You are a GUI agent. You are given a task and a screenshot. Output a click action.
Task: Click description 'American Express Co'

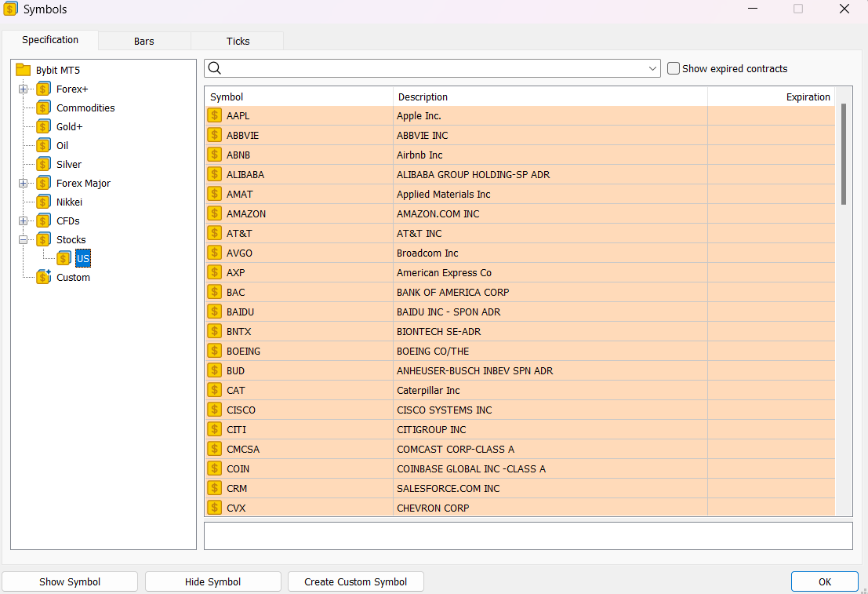point(444,272)
